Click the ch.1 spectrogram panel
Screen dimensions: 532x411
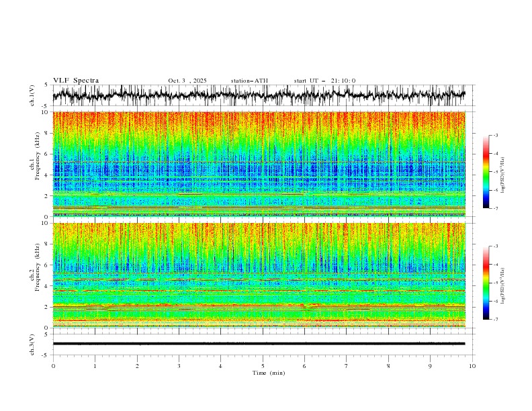(259, 164)
